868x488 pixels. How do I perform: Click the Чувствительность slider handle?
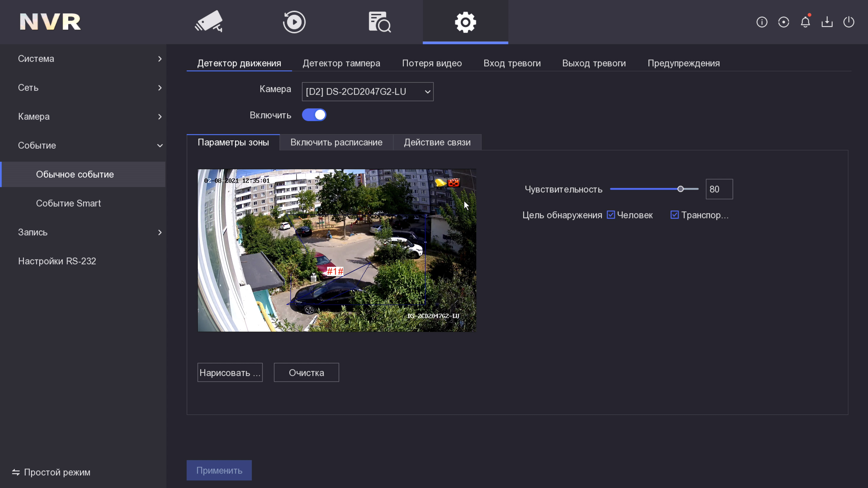pos(680,189)
